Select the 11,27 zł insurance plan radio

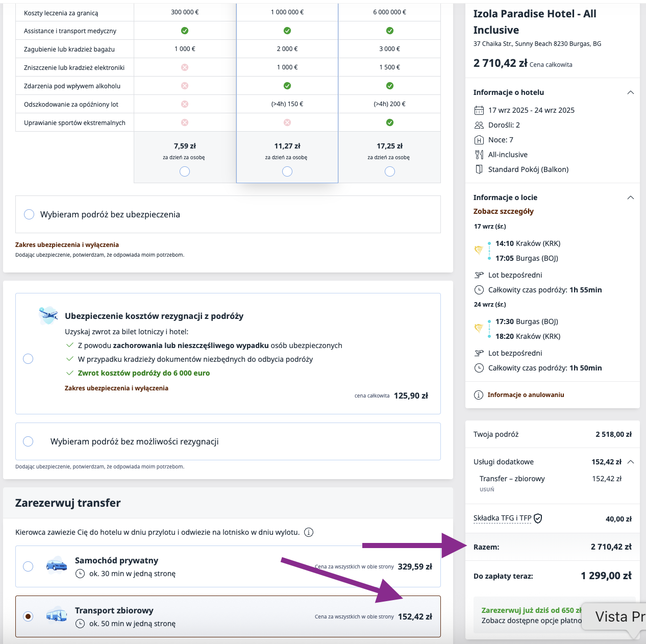287,171
